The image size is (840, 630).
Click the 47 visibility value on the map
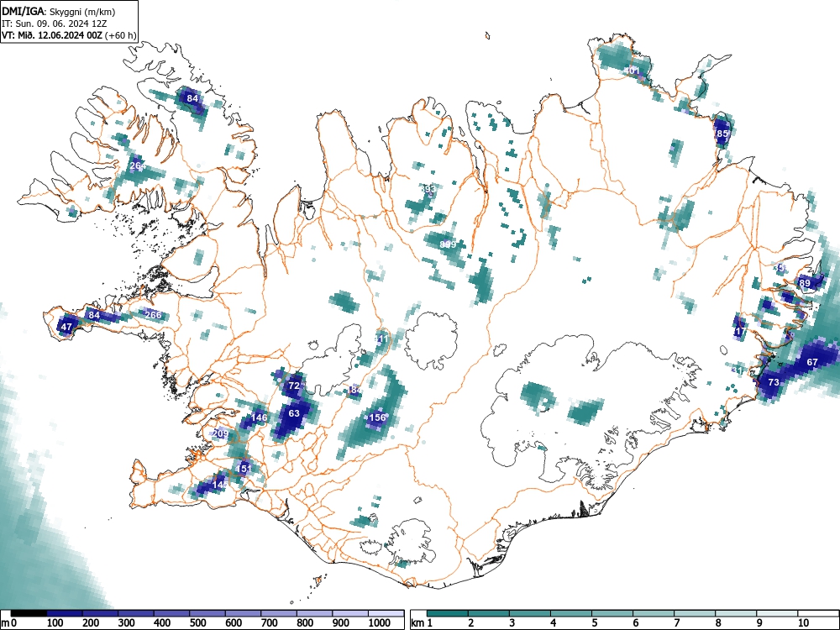pos(66,327)
